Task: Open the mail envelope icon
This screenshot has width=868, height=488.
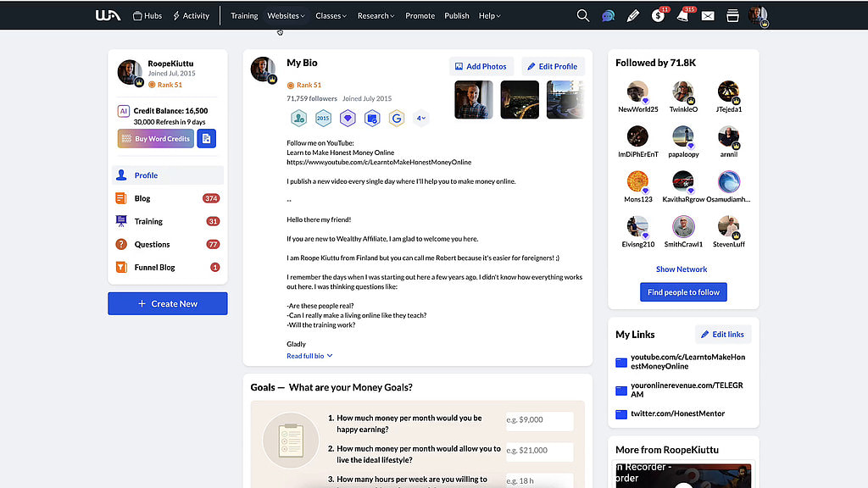Action: 708,16
